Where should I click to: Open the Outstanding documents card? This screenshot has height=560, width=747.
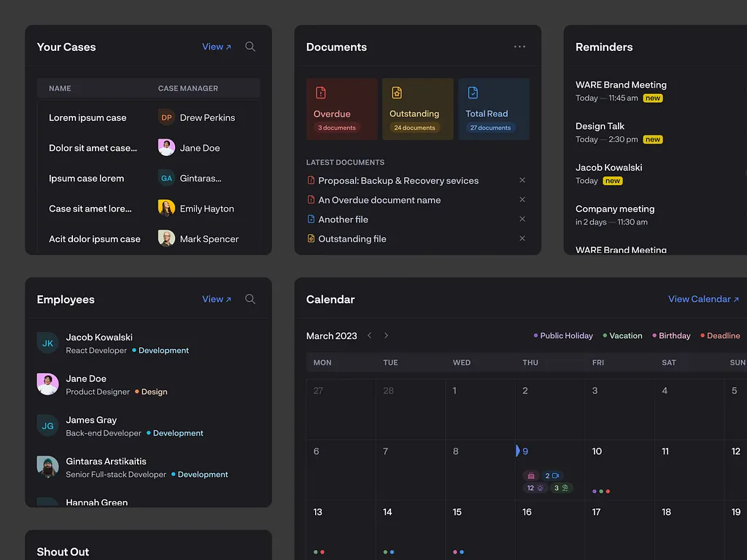coord(417,109)
